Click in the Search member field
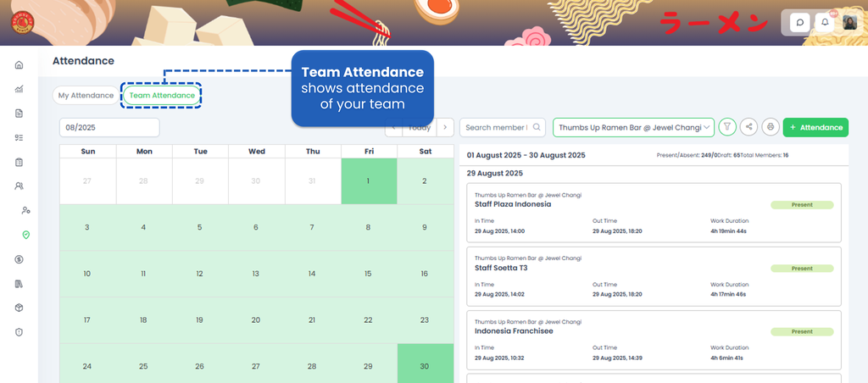Screen dimensions: 868x383 click(x=497, y=127)
